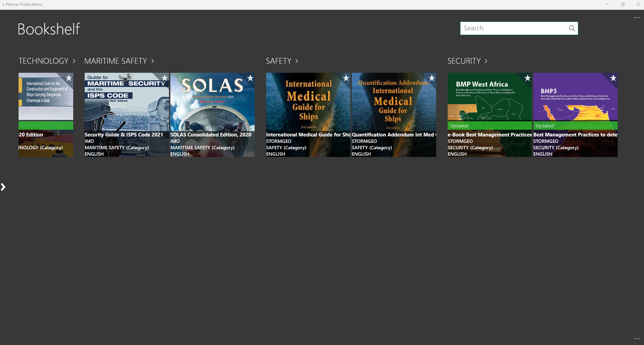Viewport: 644px width, 345px height.
Task: Click SECURITY (Category) under BMP West Africa
Action: coord(470,148)
